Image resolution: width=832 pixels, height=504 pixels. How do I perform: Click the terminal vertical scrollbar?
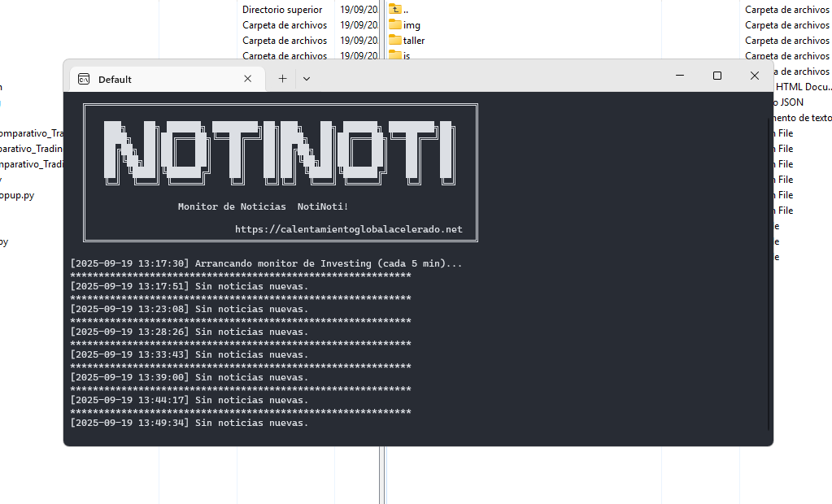coord(769,268)
